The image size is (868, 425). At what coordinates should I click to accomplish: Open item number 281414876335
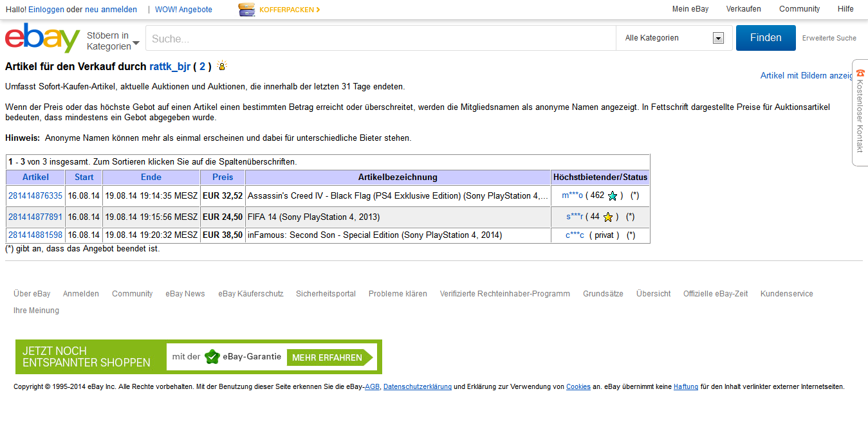click(35, 195)
